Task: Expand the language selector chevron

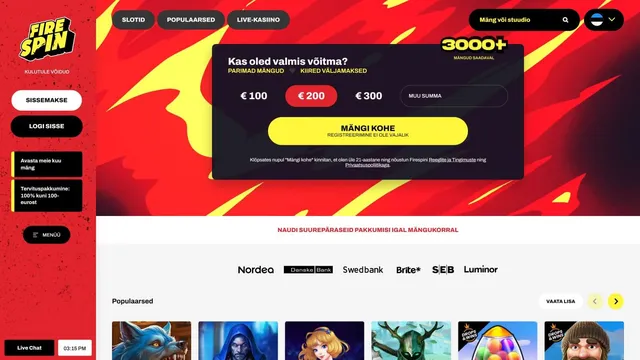Action: [612, 19]
